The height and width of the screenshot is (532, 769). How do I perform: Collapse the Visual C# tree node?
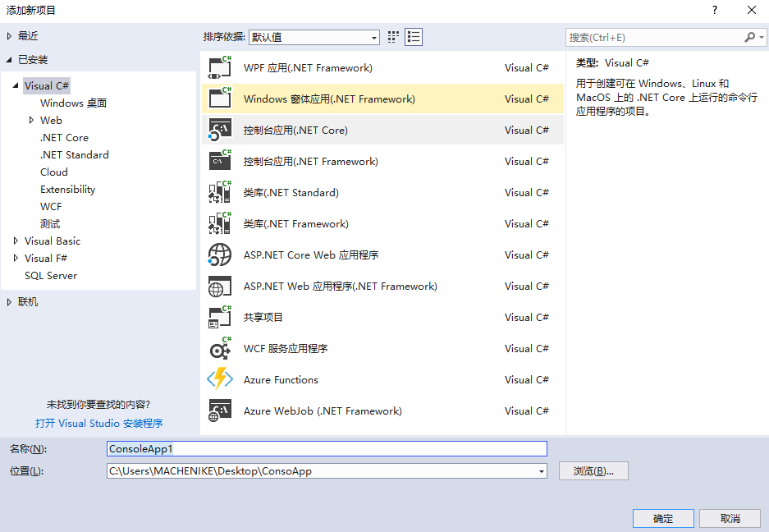point(16,85)
